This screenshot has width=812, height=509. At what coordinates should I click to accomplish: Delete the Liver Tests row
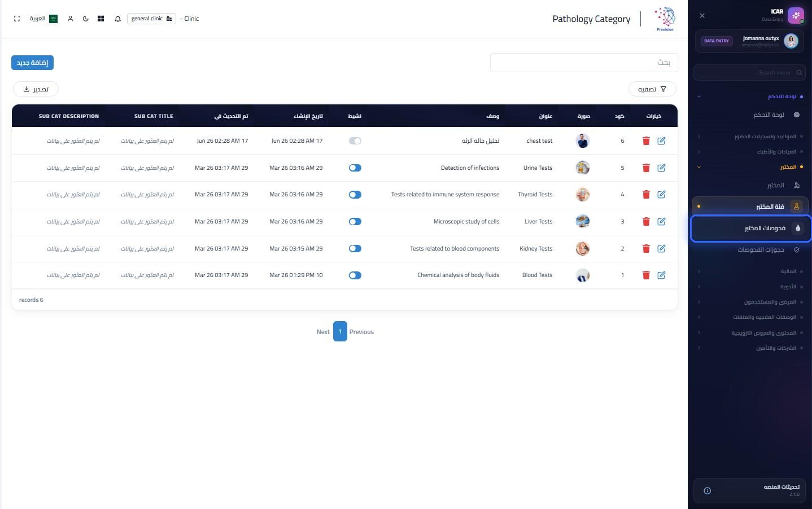646,222
